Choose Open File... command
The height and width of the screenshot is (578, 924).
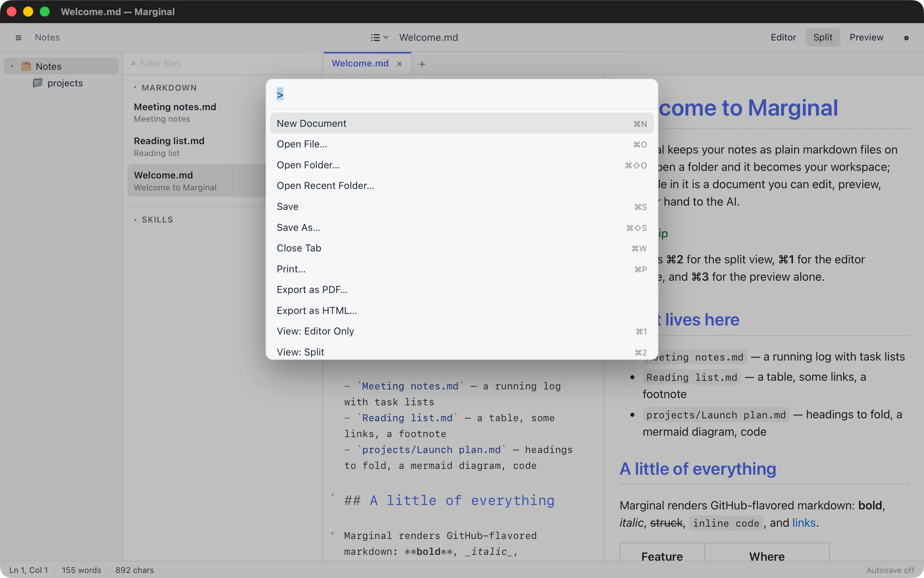[x=462, y=144]
